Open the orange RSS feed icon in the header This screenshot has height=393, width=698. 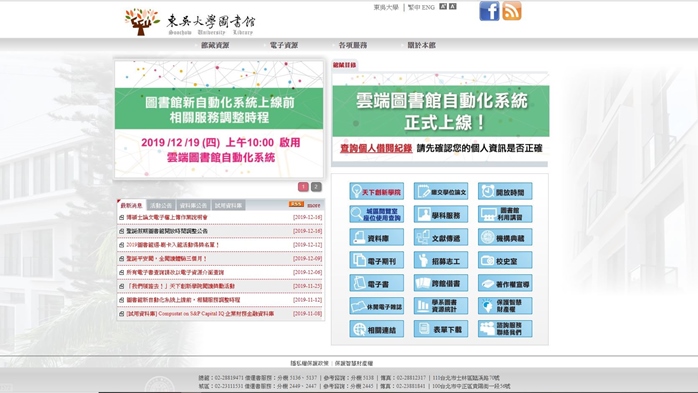pyautogui.click(x=512, y=11)
